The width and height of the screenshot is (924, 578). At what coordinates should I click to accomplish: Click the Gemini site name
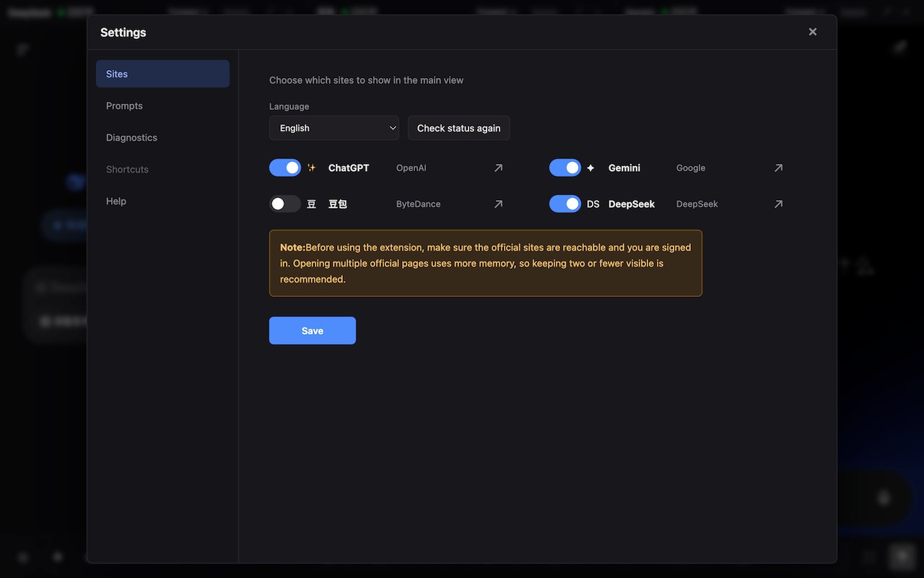click(624, 168)
